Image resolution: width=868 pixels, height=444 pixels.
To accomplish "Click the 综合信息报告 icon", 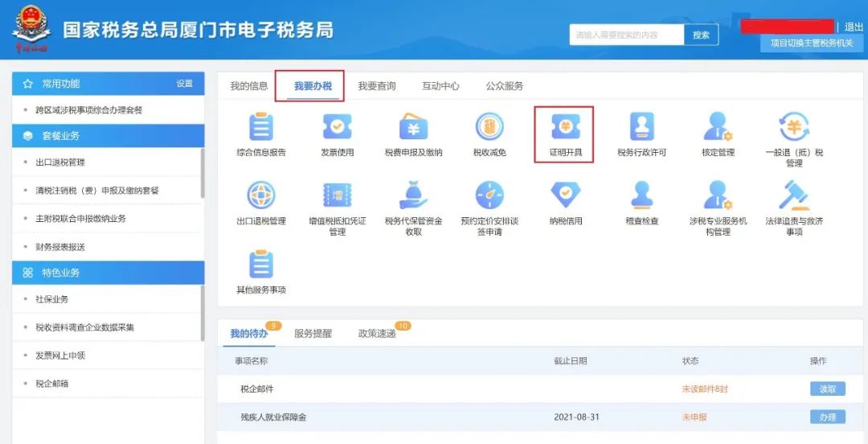I will click(261, 128).
